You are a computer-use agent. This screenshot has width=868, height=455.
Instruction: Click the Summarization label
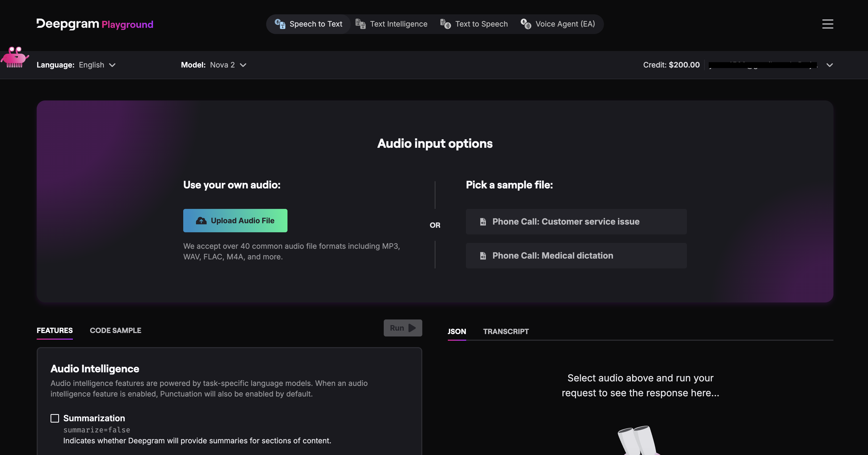94,418
